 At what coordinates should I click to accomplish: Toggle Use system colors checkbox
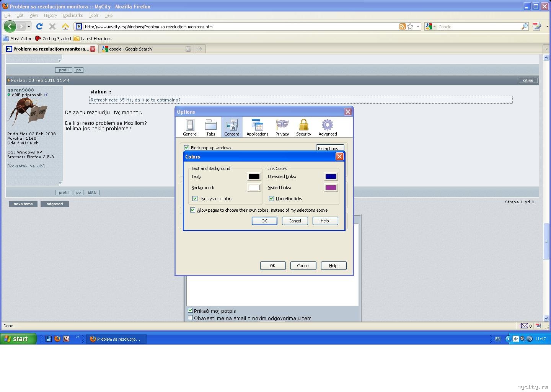195,199
